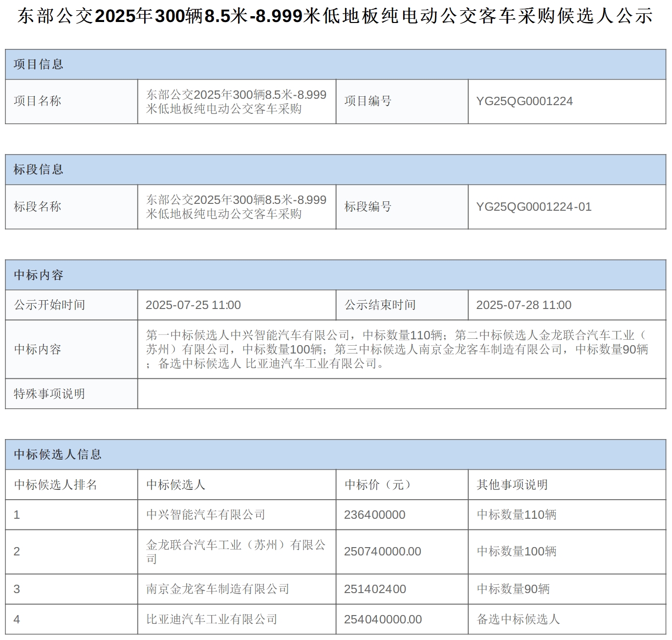Screen dimensions: 672x640
Task: Click the paragraph starting 第一中标候选人中兴智能汽车
Action: (397, 349)
